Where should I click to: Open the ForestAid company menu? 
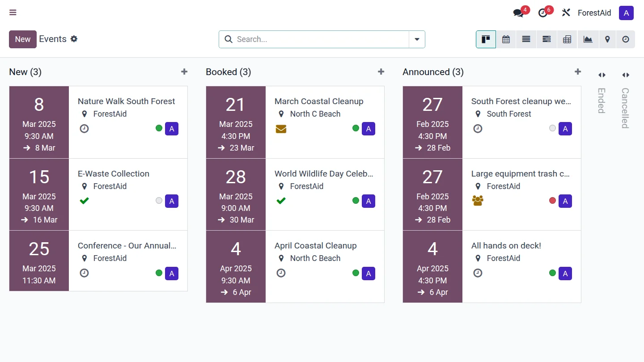click(594, 13)
